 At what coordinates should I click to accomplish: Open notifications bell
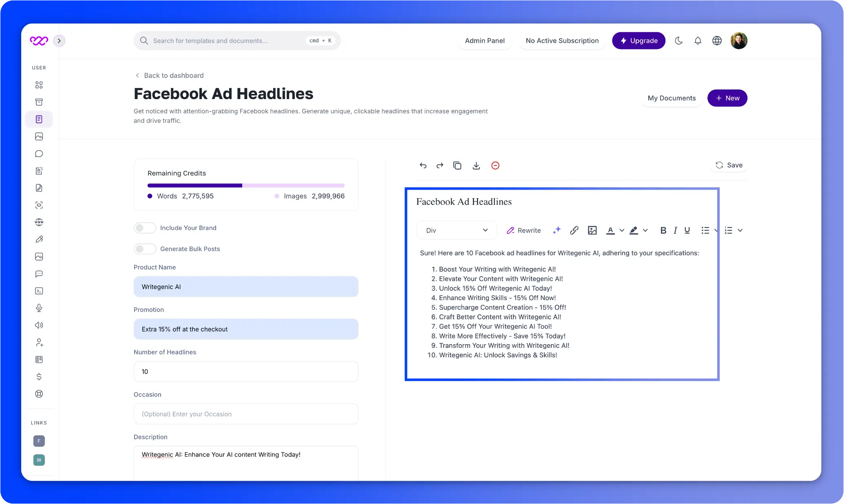(698, 41)
